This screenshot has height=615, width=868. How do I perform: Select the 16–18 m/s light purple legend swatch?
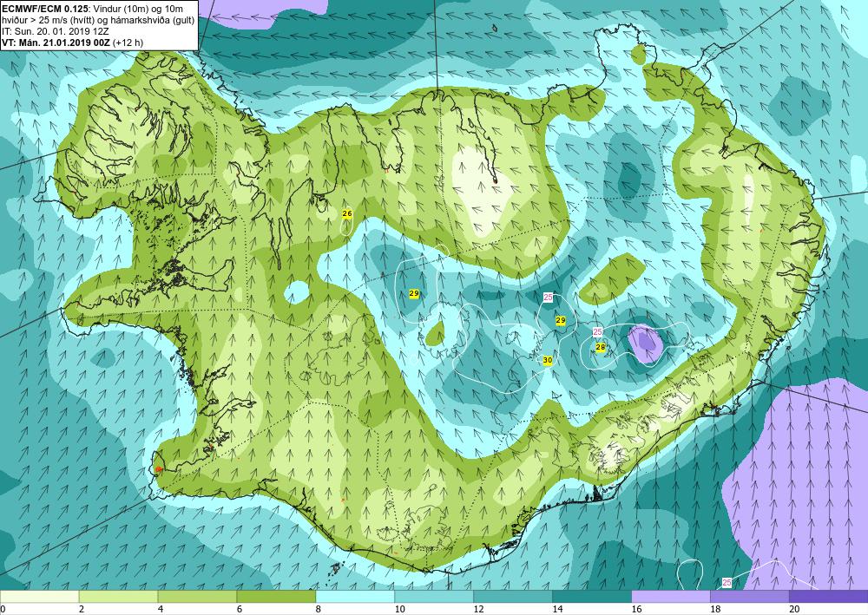[x=670, y=597]
